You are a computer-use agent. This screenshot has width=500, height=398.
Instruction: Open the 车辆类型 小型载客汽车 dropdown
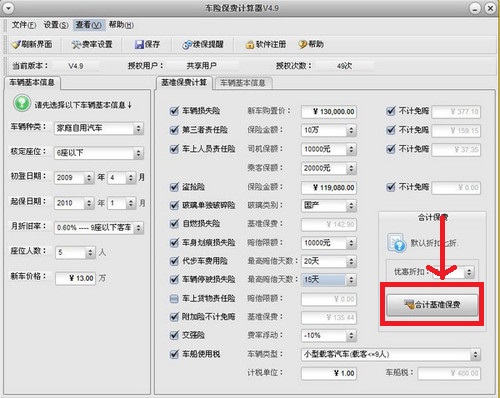391,354
